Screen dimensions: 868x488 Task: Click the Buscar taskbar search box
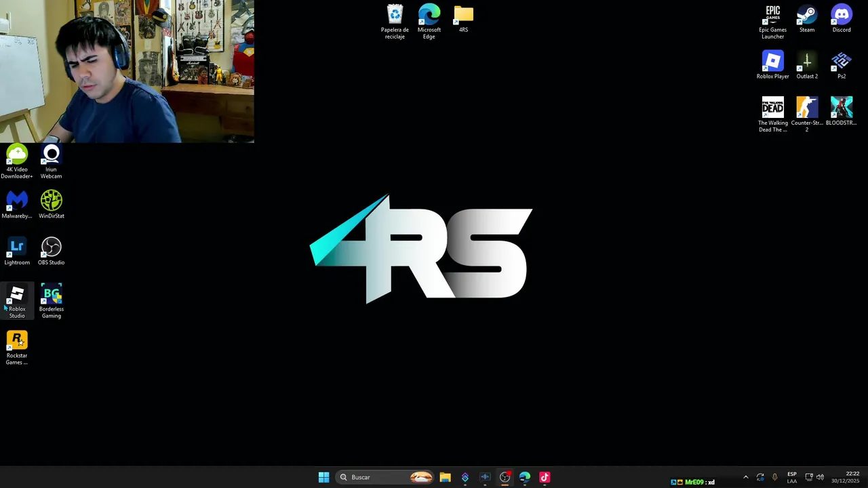tap(384, 477)
